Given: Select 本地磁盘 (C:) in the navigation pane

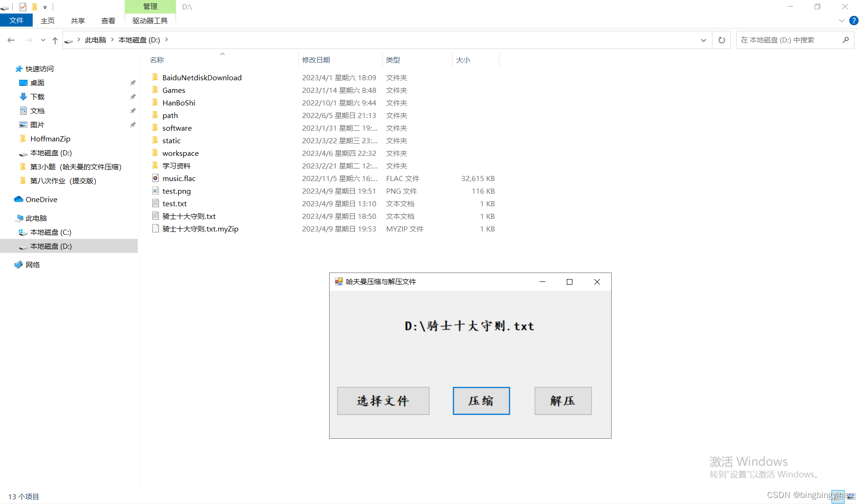Looking at the screenshot, I should (50, 232).
